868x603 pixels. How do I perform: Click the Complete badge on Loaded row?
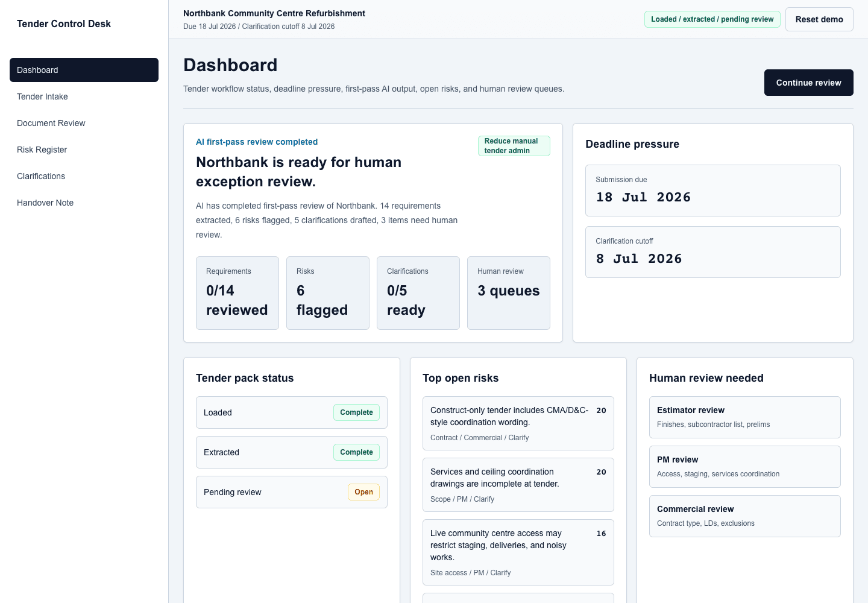click(356, 412)
